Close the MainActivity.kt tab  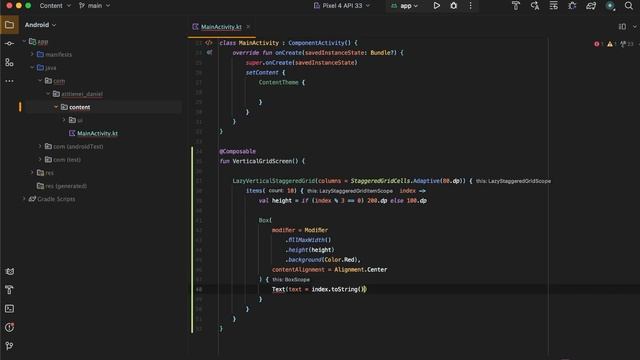[x=248, y=27]
